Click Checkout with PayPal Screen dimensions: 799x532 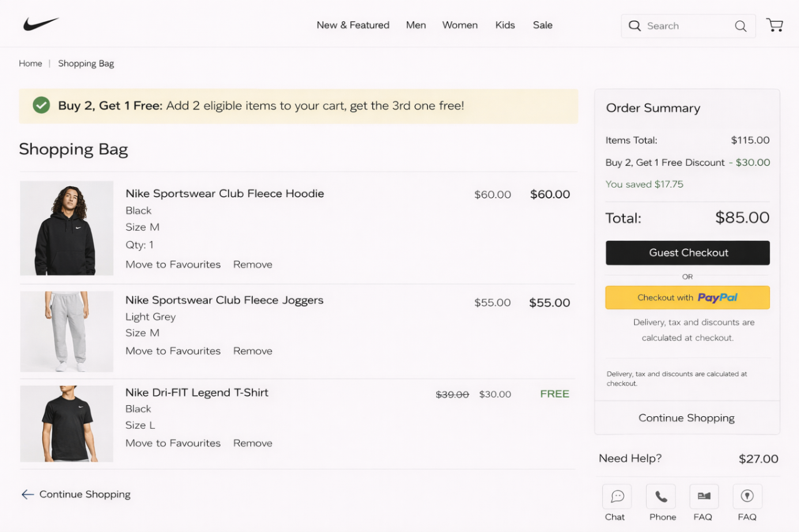(x=687, y=297)
